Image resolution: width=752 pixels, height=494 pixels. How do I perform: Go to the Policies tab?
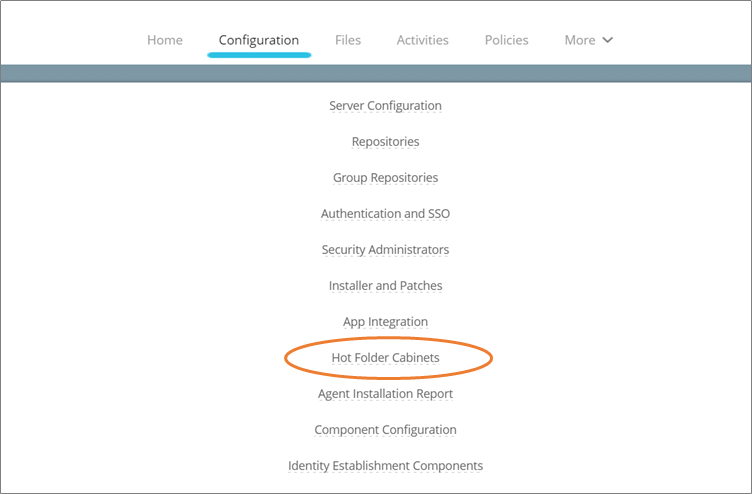tap(506, 40)
